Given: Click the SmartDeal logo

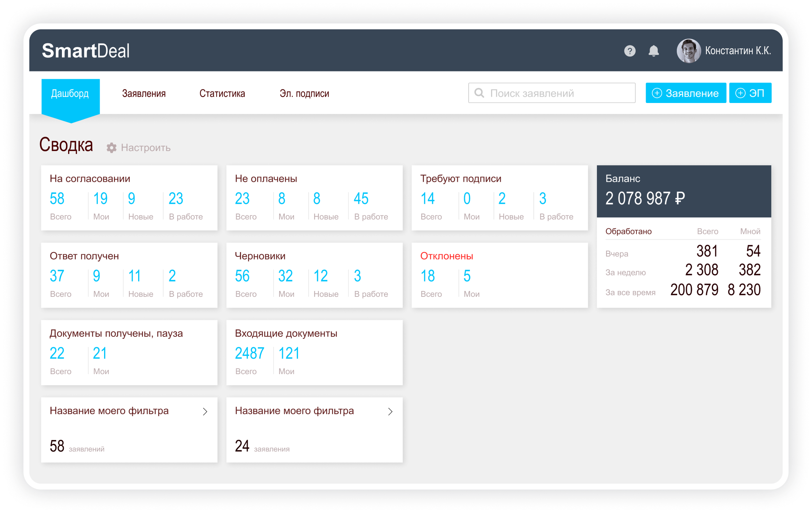Looking at the screenshot, I should pyautogui.click(x=86, y=51).
